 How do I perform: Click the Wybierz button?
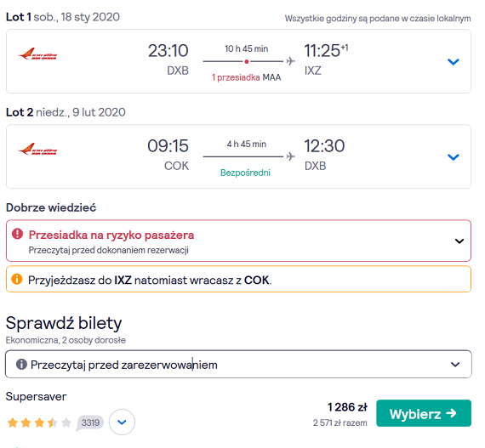pos(424,413)
